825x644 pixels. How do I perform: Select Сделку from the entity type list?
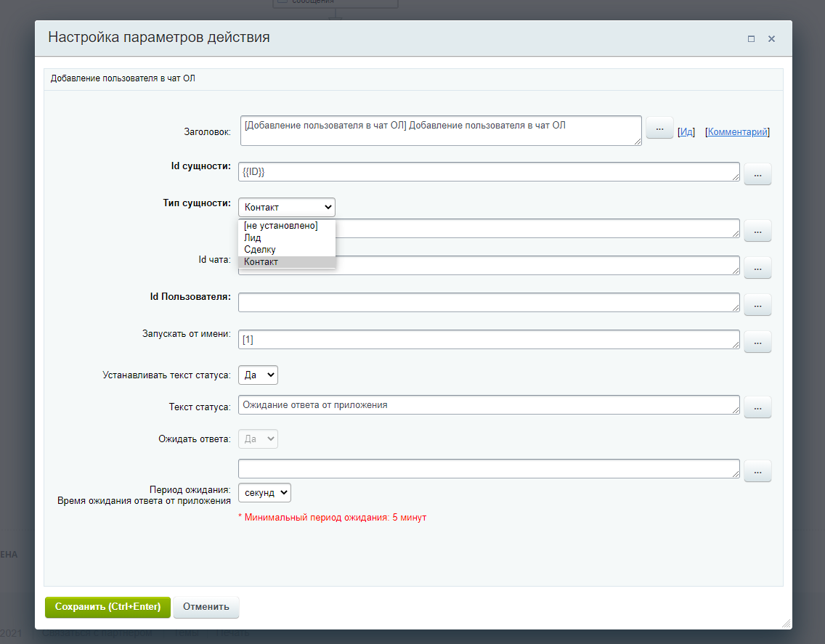click(260, 250)
